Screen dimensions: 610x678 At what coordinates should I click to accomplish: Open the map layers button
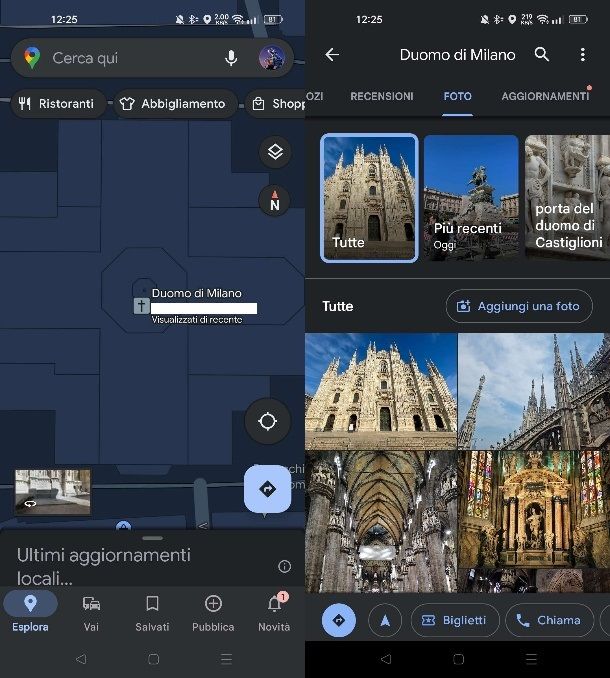pos(275,152)
